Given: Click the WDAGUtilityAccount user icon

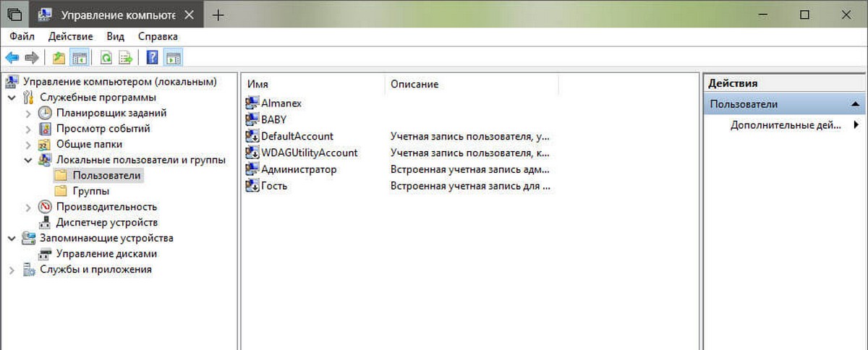Looking at the screenshot, I should coord(252,153).
